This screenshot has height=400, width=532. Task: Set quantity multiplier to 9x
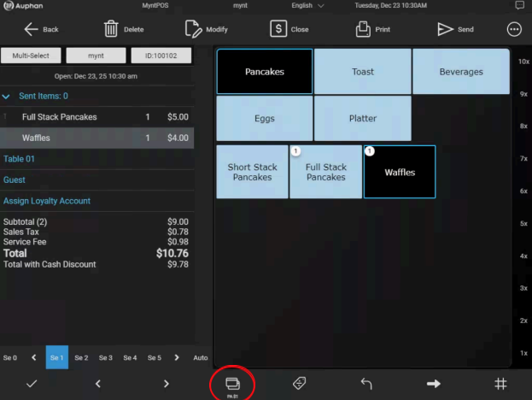(523, 94)
